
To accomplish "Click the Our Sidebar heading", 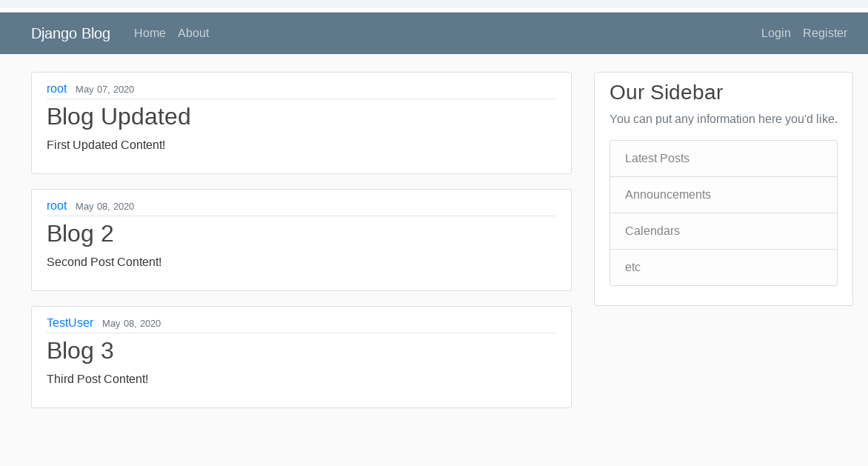I will click(666, 93).
